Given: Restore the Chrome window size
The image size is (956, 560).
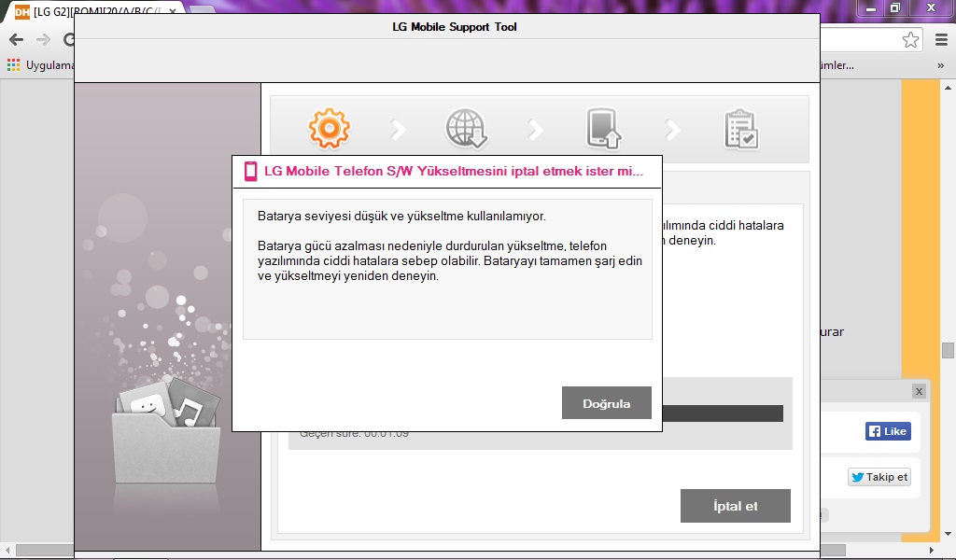Looking at the screenshot, I should 895,8.
